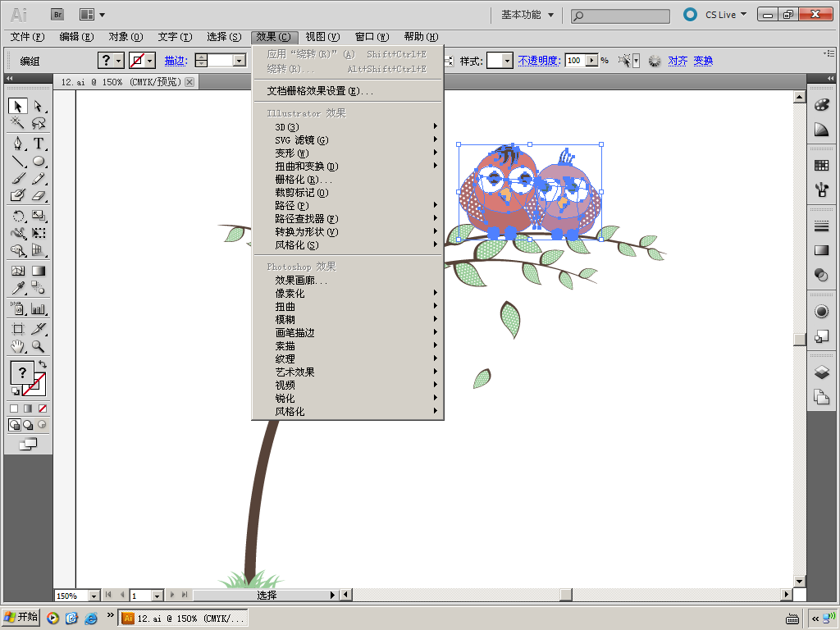Click the fill color swatch in toolbox
The width and height of the screenshot is (840, 630).
tap(22, 372)
